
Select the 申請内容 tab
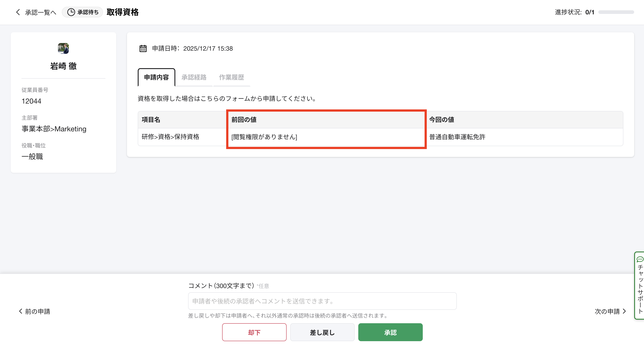156,77
